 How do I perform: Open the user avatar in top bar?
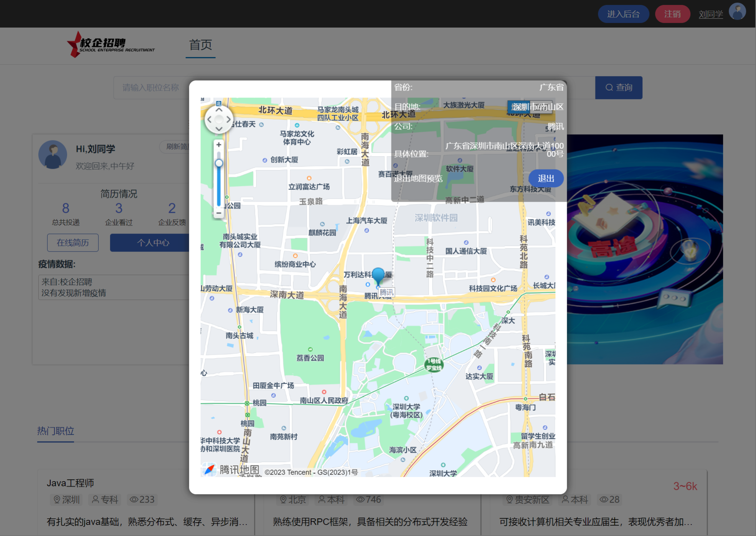[x=737, y=12]
